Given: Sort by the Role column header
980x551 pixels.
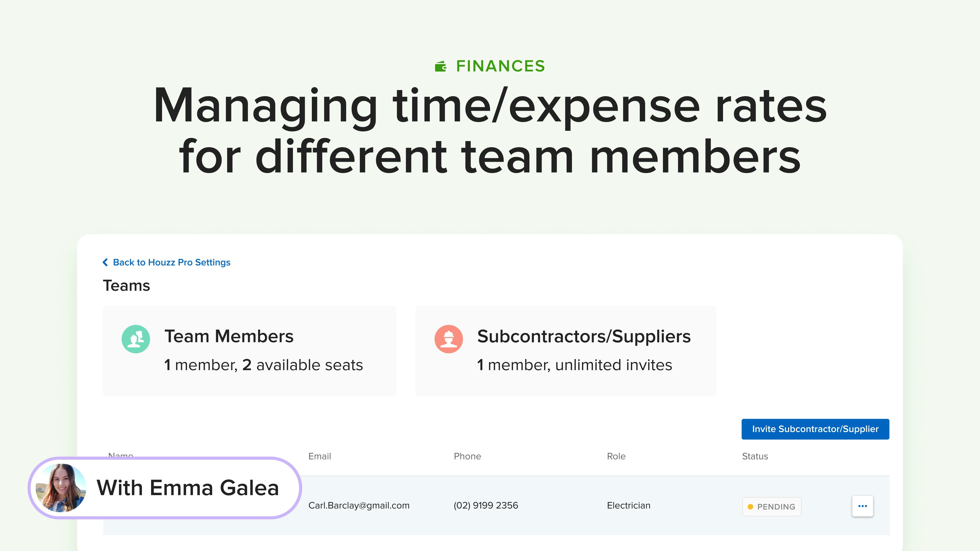Looking at the screenshot, I should pyautogui.click(x=616, y=456).
